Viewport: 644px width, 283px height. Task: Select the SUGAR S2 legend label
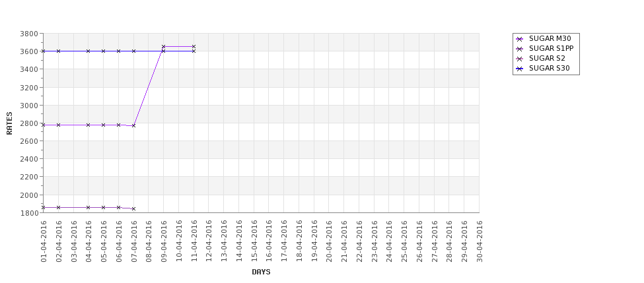pyautogui.click(x=547, y=58)
